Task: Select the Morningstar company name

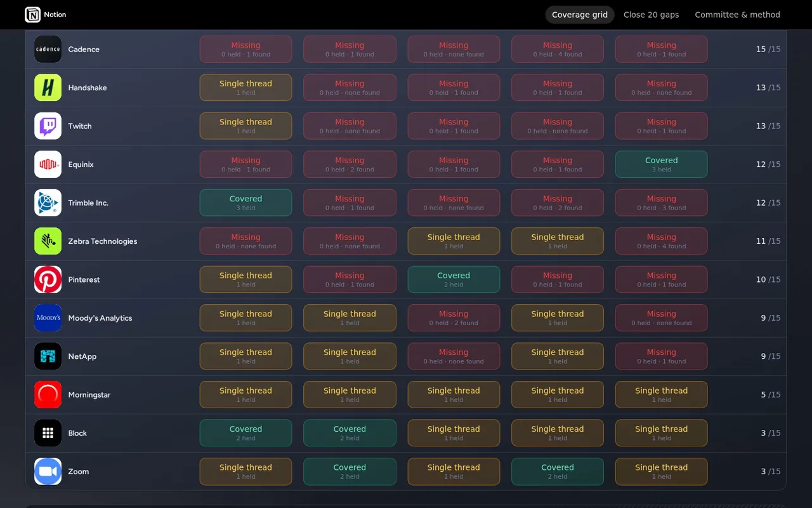Action: [x=89, y=395]
